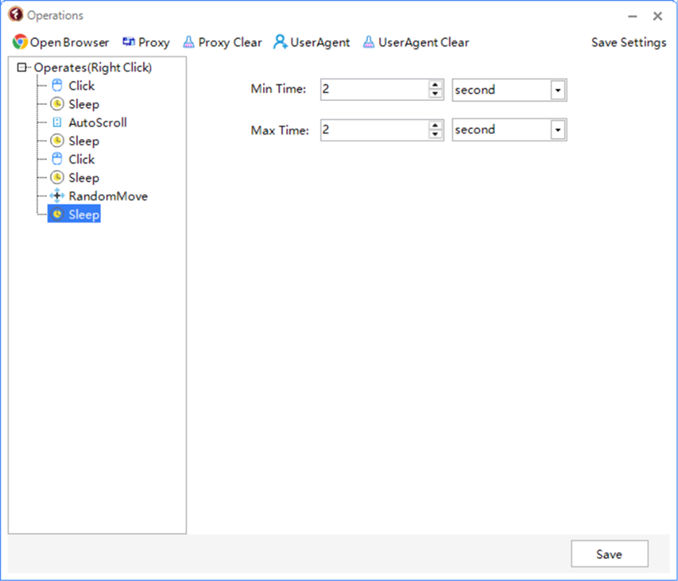Click the UserAgent Clear toolbar label
The height and width of the screenshot is (581, 678).
pyautogui.click(x=424, y=42)
